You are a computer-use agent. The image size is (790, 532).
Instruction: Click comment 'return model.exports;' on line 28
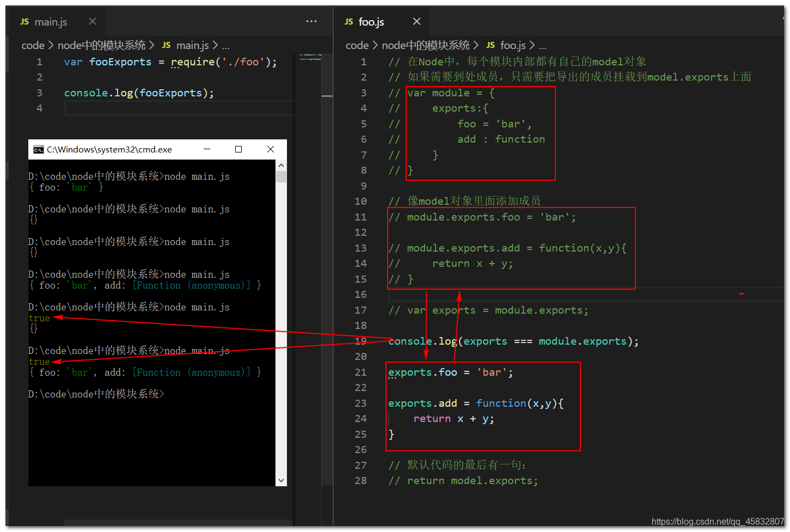(x=473, y=481)
